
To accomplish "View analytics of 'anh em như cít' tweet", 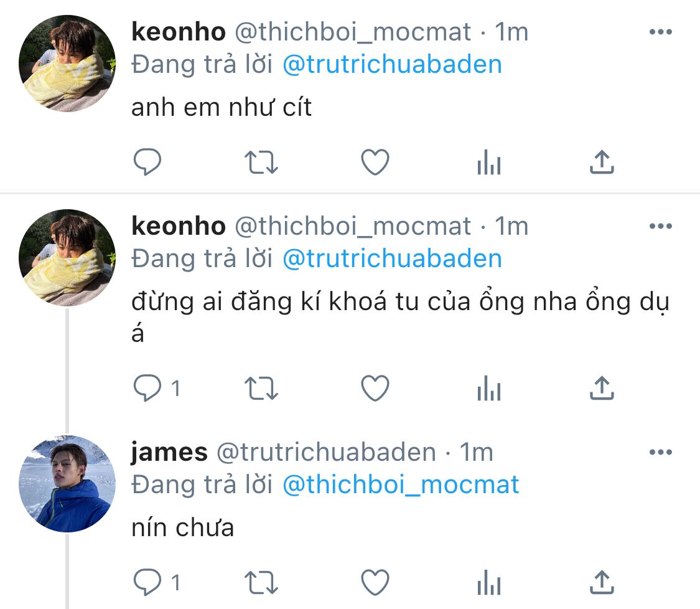I will [x=489, y=162].
